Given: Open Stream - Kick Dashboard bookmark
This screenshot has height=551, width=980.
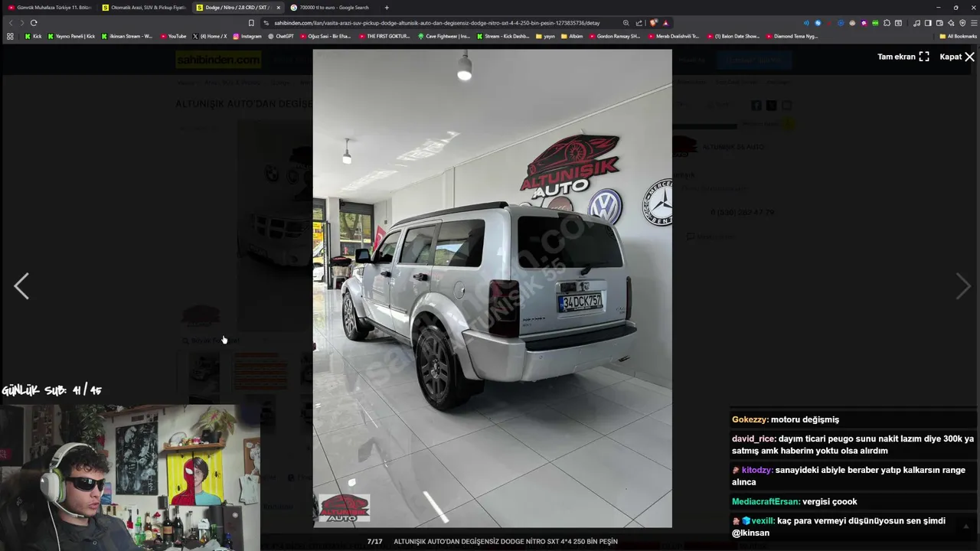Looking at the screenshot, I should coord(503,36).
